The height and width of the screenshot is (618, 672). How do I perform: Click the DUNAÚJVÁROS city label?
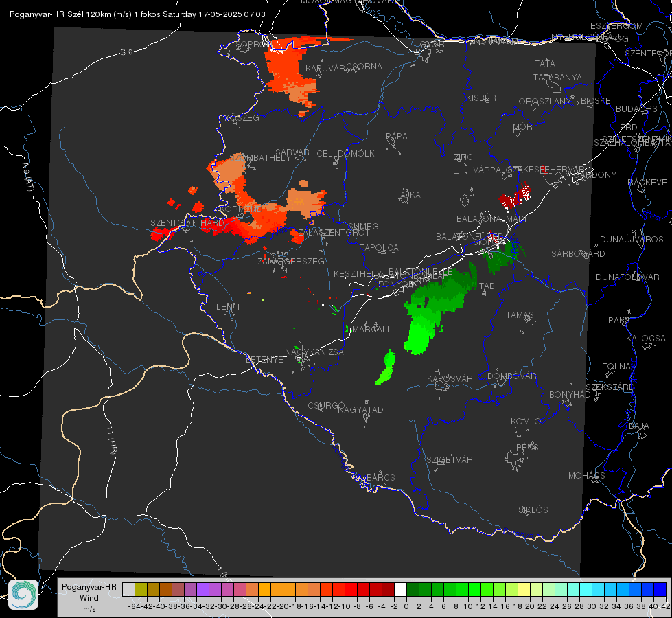pyautogui.click(x=632, y=240)
